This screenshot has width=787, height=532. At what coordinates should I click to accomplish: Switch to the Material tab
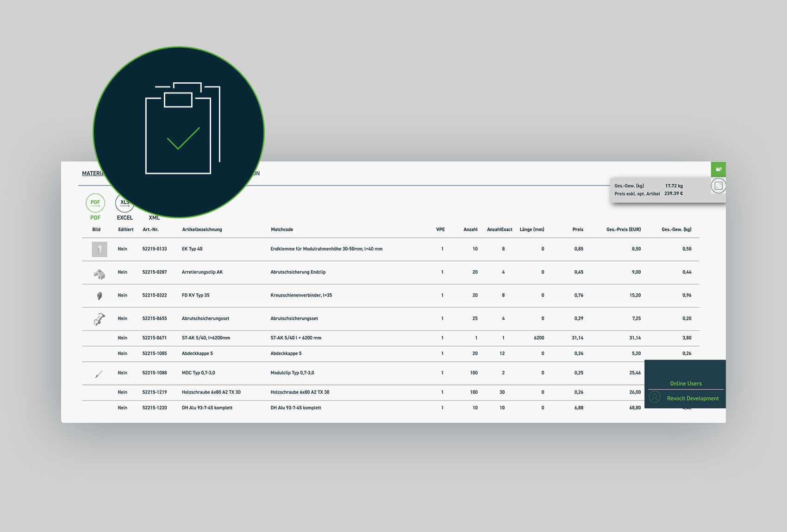pos(93,173)
